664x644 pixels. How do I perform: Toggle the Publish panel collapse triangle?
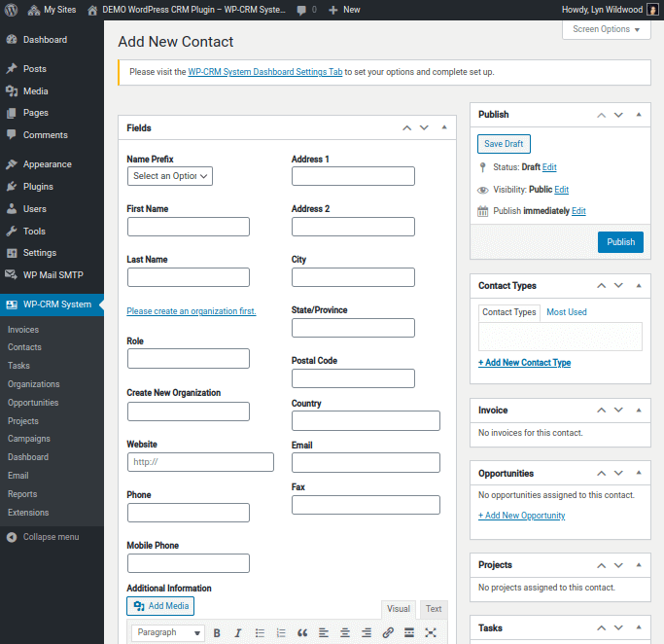point(639,115)
